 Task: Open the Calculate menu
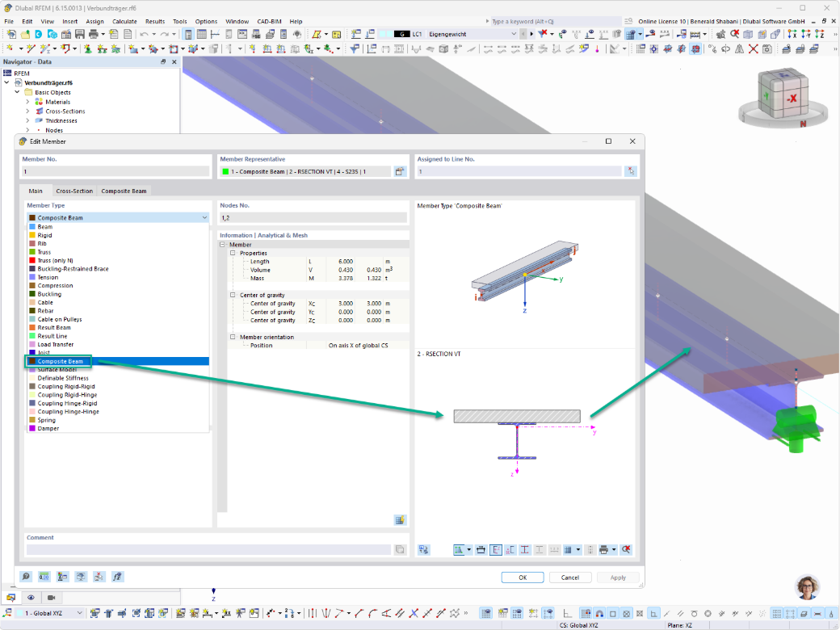tap(124, 22)
